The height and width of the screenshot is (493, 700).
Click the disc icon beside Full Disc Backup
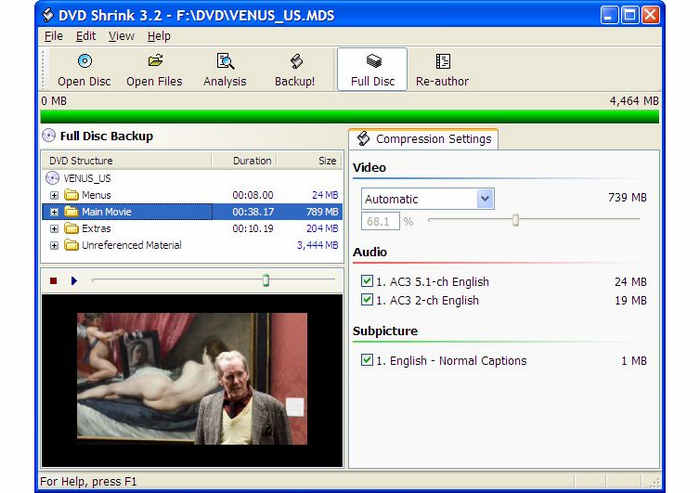(48, 135)
